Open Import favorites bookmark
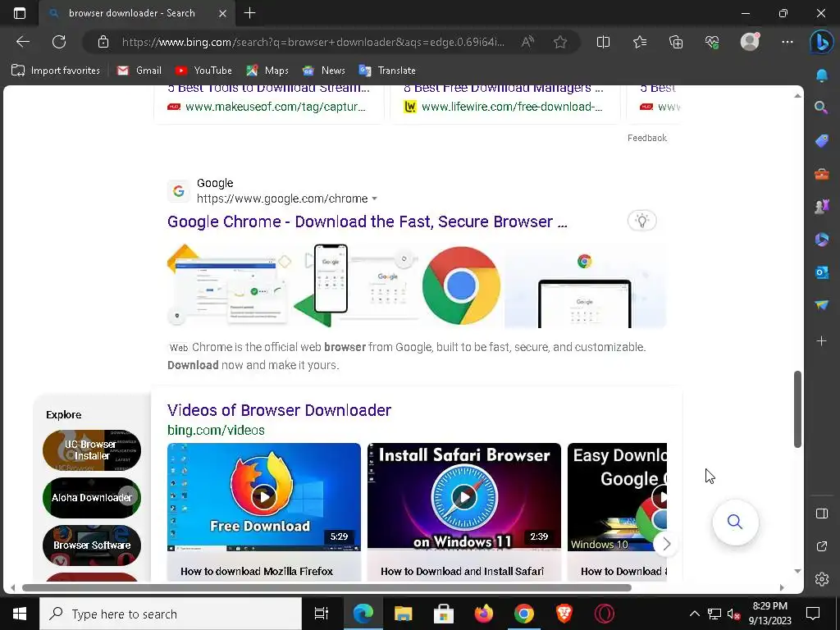The height and width of the screenshot is (630, 840). (x=56, y=71)
